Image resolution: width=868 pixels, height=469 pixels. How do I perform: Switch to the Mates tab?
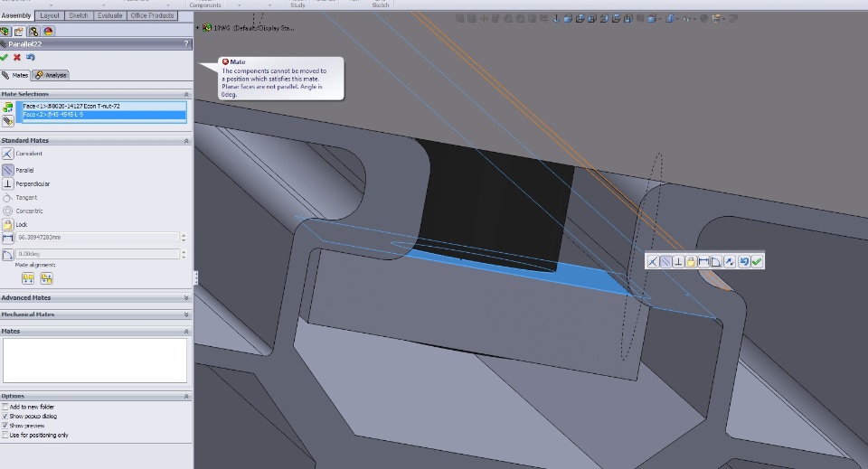pos(15,75)
